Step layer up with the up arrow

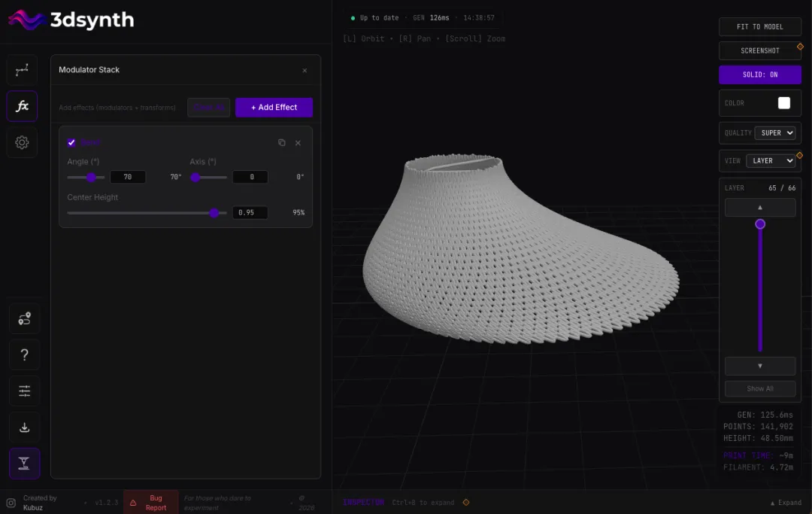759,208
